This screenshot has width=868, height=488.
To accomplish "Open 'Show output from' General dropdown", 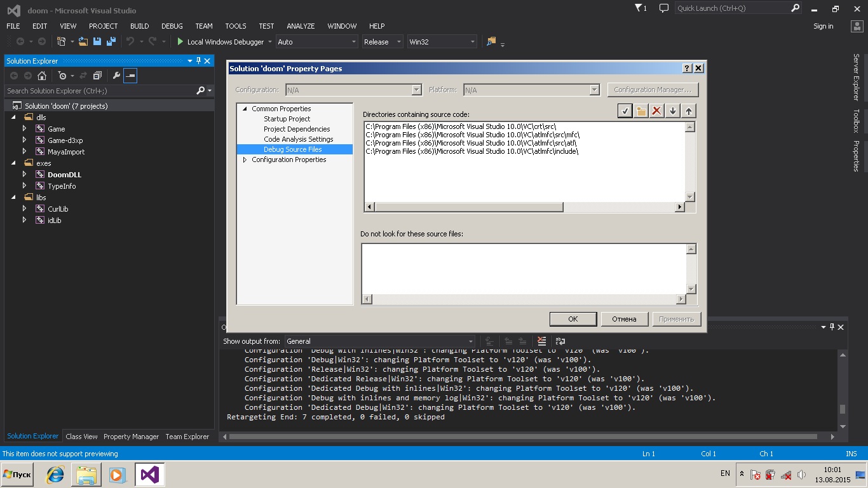I will click(x=470, y=341).
